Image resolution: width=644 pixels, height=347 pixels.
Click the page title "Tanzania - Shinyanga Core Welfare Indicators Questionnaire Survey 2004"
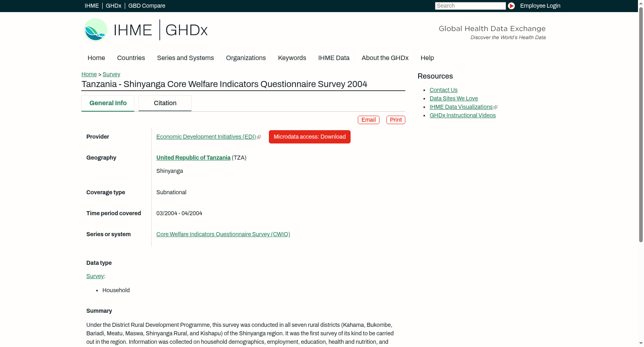[x=224, y=84]
